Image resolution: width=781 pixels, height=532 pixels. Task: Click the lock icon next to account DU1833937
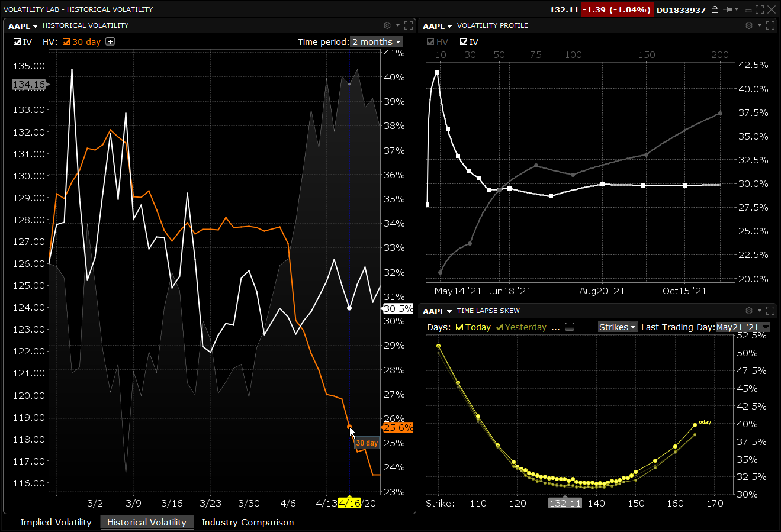pos(715,9)
